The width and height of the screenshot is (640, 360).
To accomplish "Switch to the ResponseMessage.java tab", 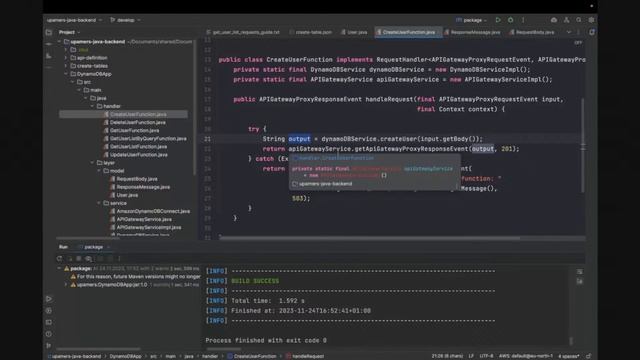I will click(472, 32).
